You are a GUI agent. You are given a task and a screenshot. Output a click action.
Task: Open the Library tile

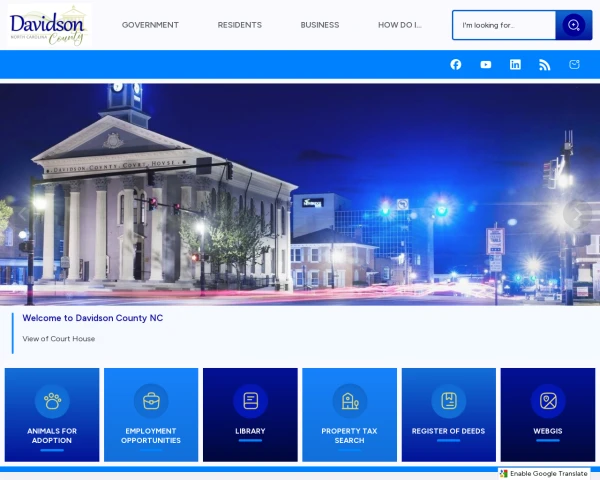point(250,415)
